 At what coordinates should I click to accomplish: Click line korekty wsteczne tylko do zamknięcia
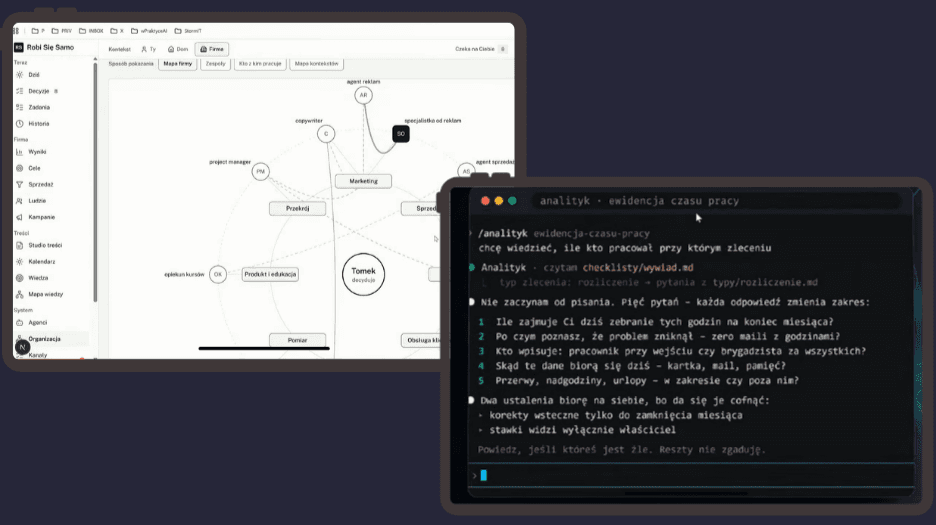(616, 415)
